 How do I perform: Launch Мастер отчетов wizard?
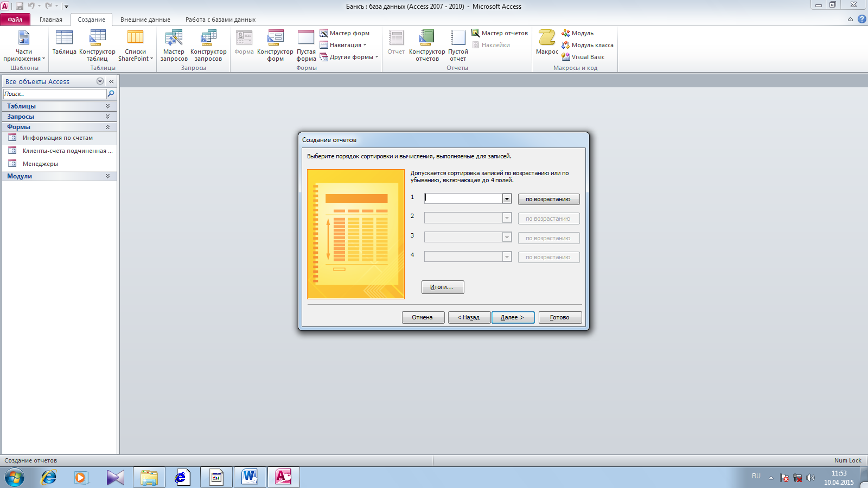pos(500,33)
